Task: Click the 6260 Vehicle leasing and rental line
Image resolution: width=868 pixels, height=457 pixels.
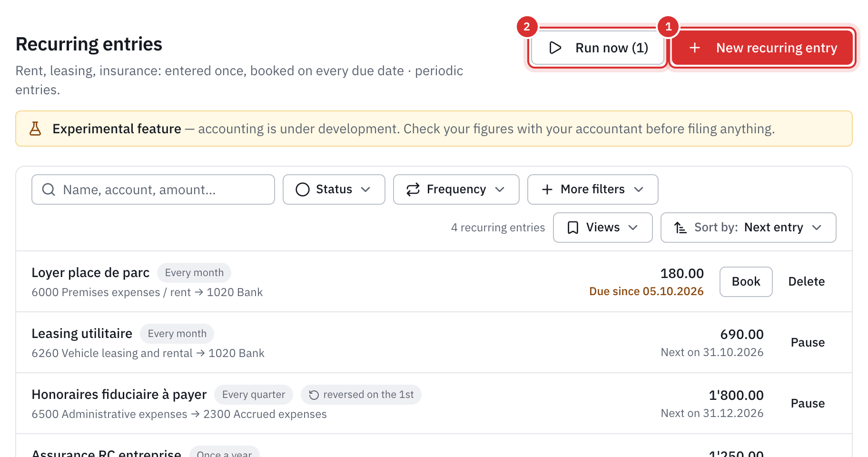Action: click(148, 353)
